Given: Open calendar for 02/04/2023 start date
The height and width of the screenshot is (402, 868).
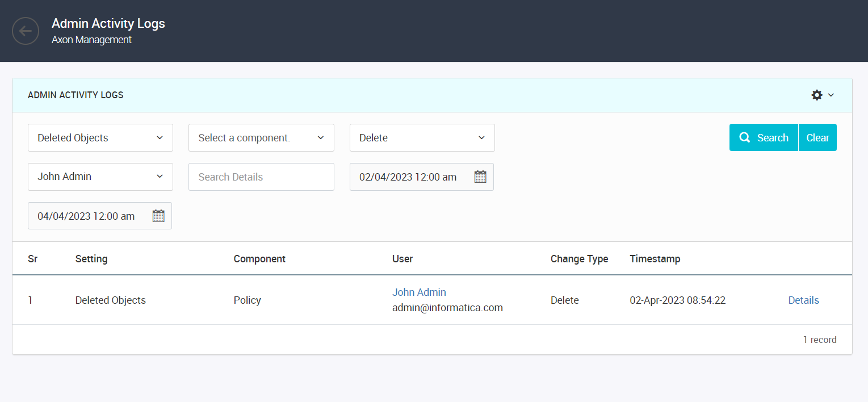Looking at the screenshot, I should click(x=480, y=177).
